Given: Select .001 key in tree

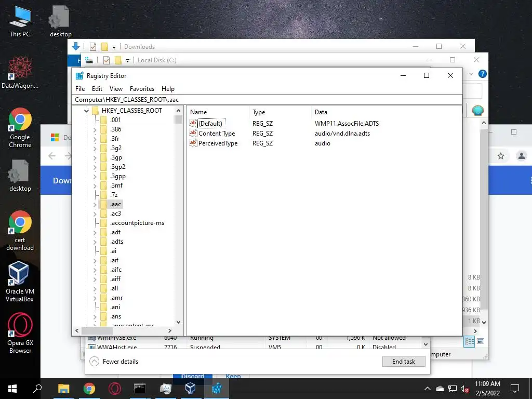Looking at the screenshot, I should coord(115,120).
